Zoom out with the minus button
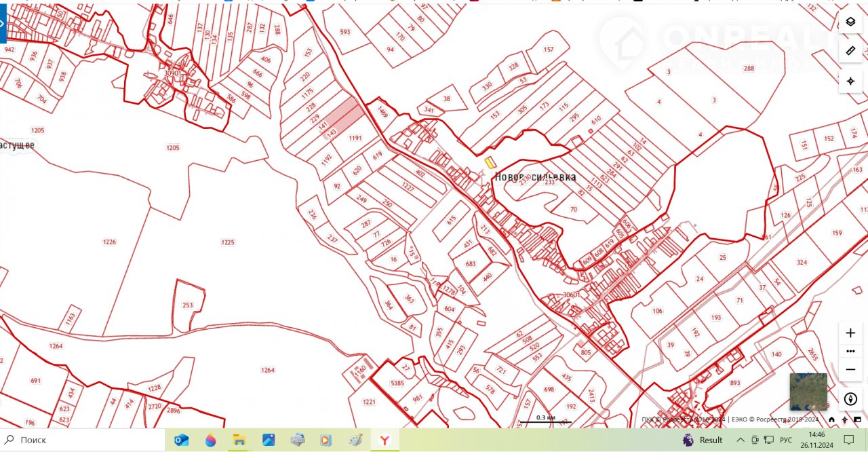This screenshot has height=452, width=868. click(x=850, y=369)
